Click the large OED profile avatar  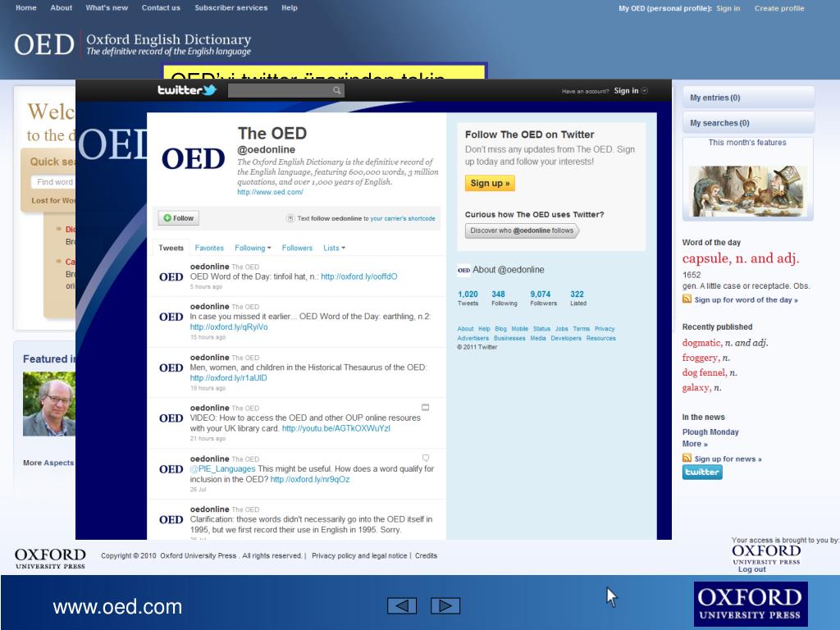pos(194,159)
